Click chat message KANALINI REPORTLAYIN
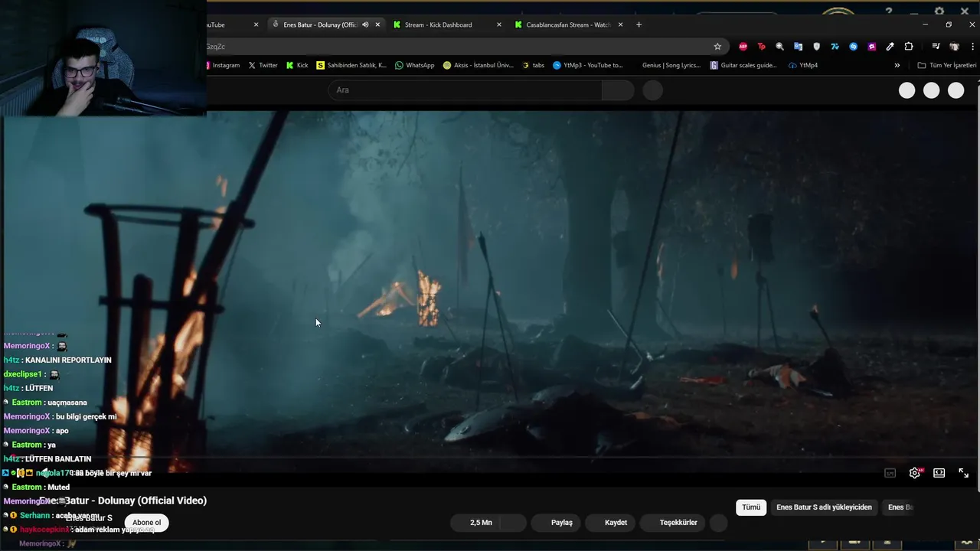The width and height of the screenshot is (980, 551). point(68,360)
